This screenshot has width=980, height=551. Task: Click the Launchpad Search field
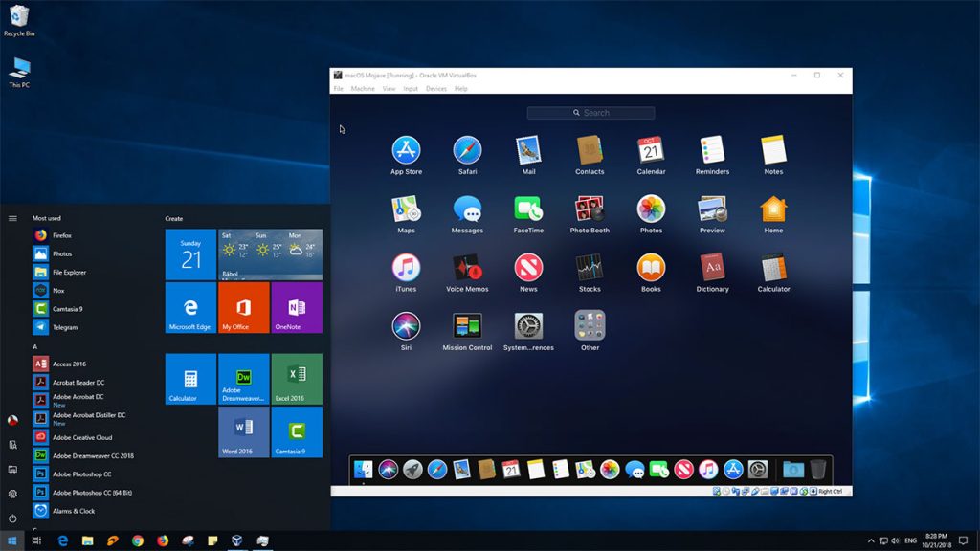590,113
